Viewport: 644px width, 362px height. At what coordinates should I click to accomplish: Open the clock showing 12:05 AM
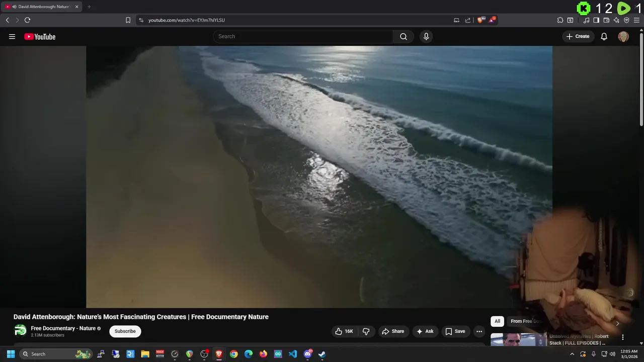(x=629, y=354)
